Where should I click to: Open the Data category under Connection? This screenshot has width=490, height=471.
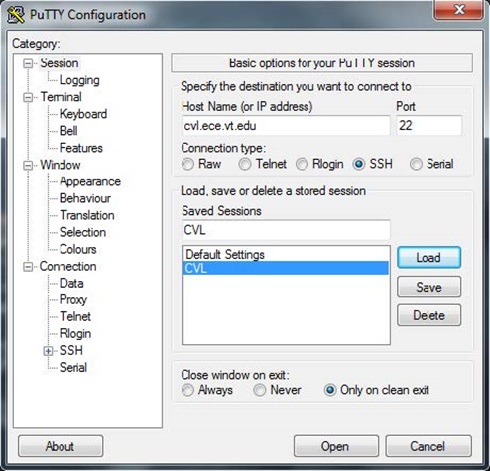coord(72,284)
